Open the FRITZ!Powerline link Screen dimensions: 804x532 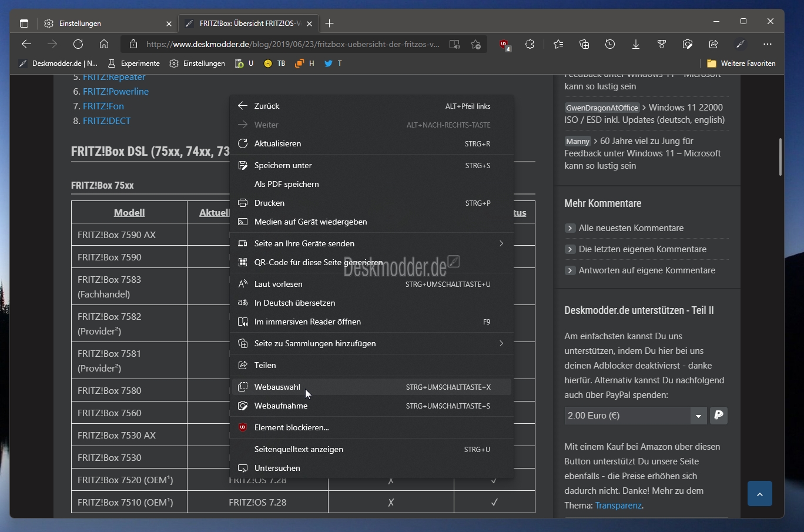pos(116,91)
